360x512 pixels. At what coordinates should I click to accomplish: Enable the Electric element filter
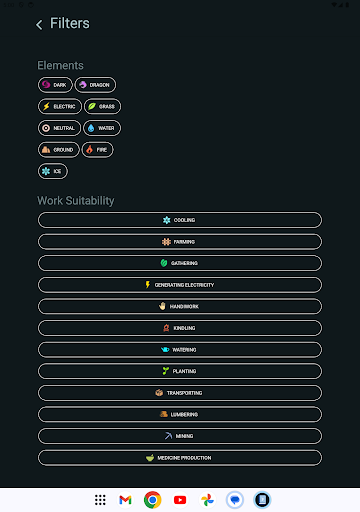pos(60,107)
